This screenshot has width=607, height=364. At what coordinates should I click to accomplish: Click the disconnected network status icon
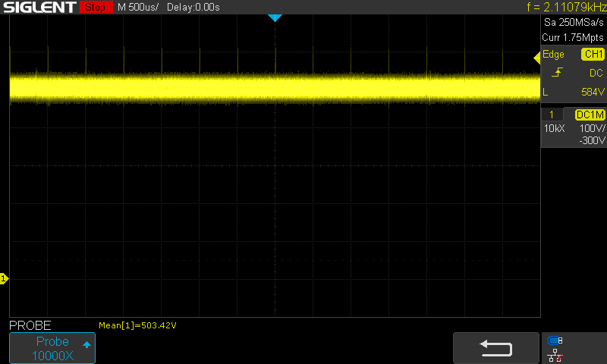pos(555,354)
